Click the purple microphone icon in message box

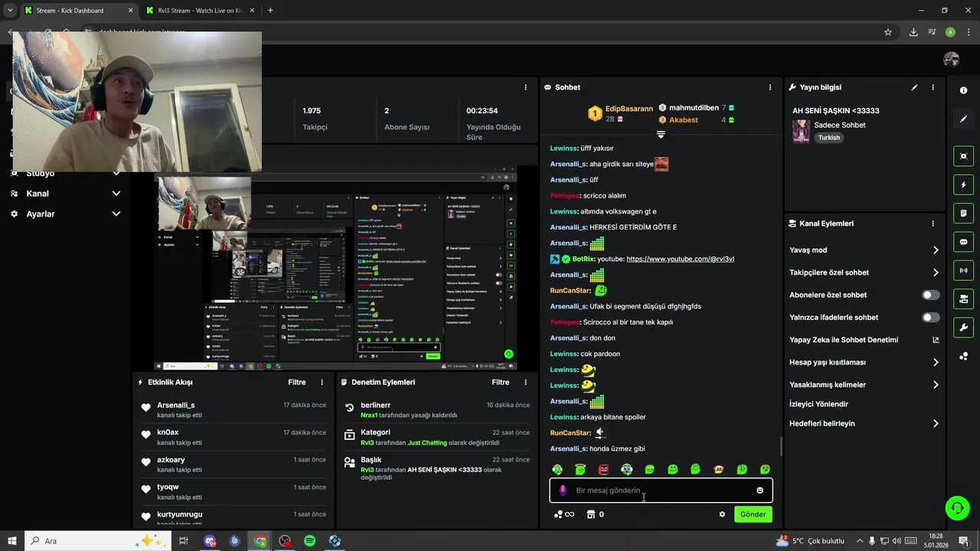point(563,491)
